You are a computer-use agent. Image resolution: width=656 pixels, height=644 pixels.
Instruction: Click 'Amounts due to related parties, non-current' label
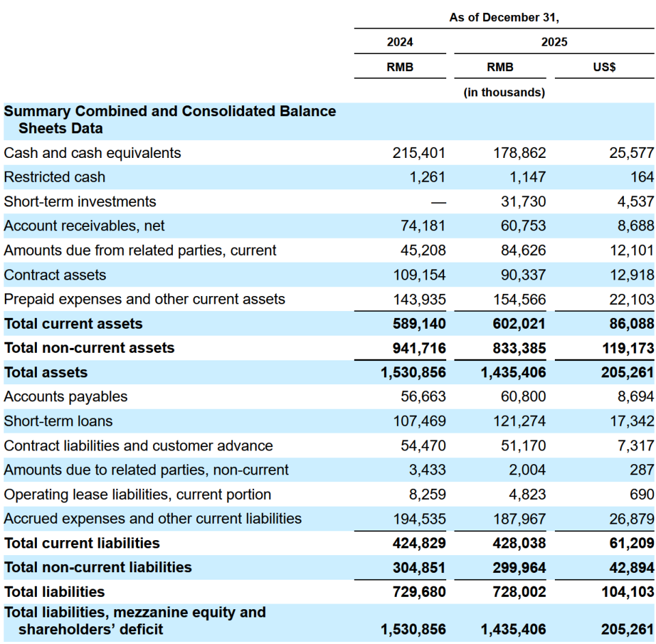pos(146,470)
